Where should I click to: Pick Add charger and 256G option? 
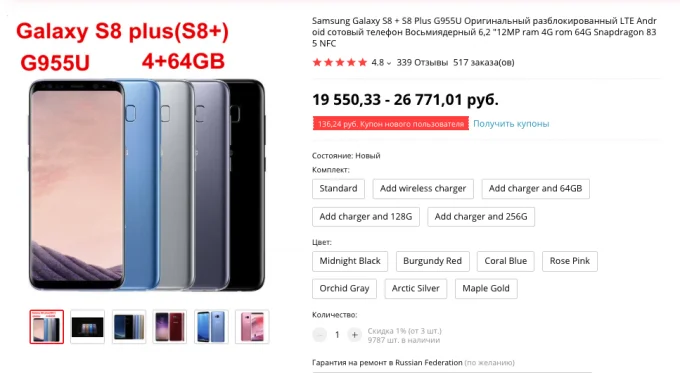pyautogui.click(x=481, y=217)
